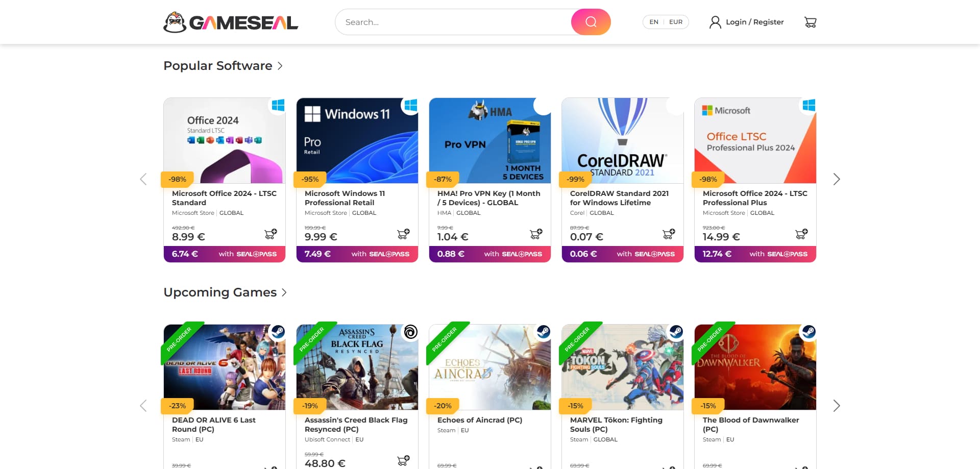Open the shopping cart icon in header

[810, 22]
